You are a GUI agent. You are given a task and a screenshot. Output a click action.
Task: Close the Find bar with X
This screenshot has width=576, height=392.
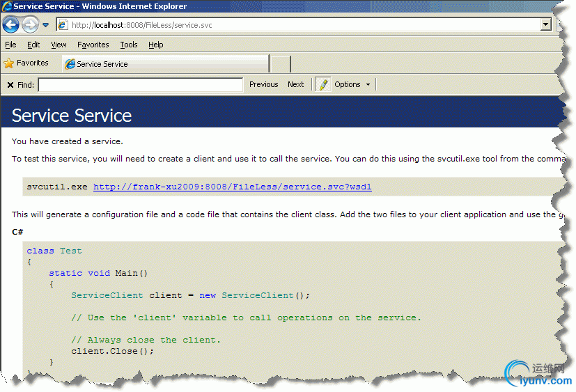click(x=10, y=85)
